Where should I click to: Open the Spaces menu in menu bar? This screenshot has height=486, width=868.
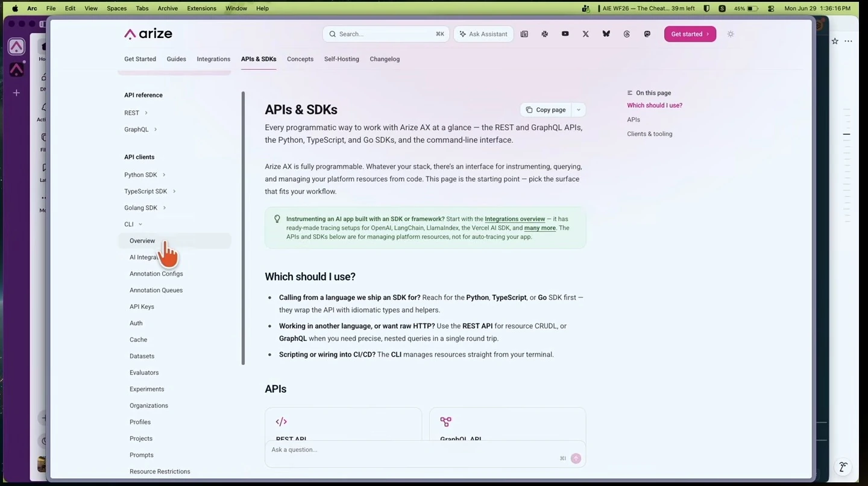[116, 8]
